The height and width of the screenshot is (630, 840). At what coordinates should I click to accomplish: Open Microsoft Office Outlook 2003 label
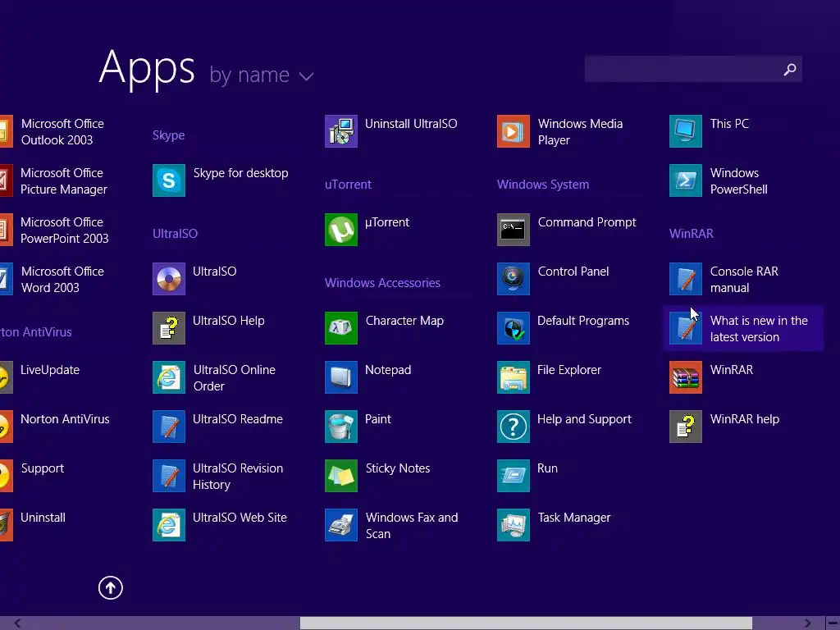62,132
